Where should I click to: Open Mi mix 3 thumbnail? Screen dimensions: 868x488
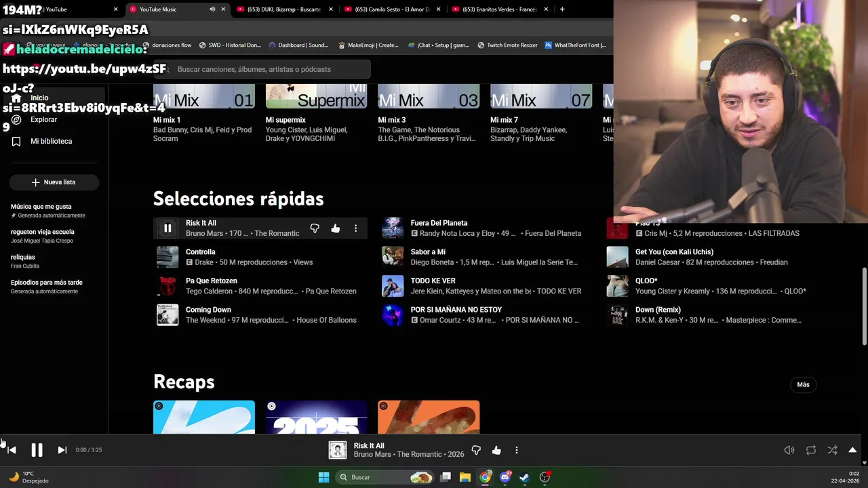tap(429, 96)
